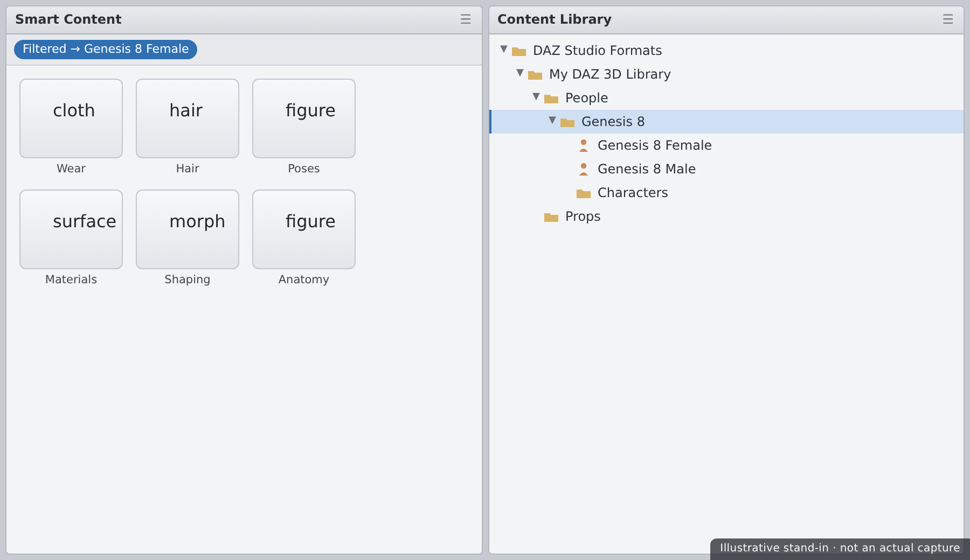
Task: Open the Smart Content panel options menu
Action: coord(466,19)
